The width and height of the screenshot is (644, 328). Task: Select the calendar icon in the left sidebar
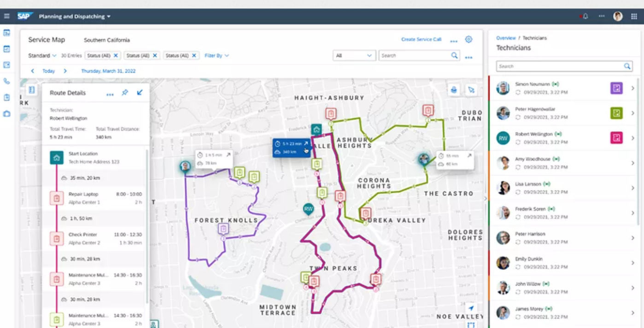pyautogui.click(x=6, y=48)
